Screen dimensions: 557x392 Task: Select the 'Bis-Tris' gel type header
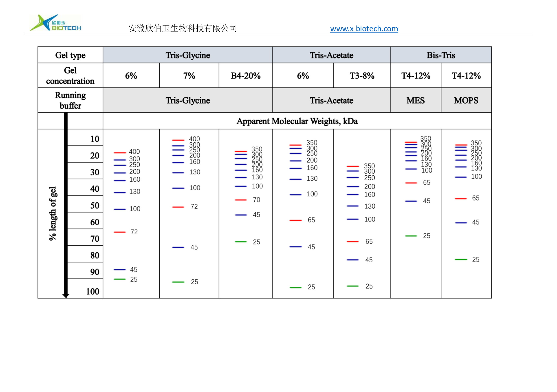[441, 55]
